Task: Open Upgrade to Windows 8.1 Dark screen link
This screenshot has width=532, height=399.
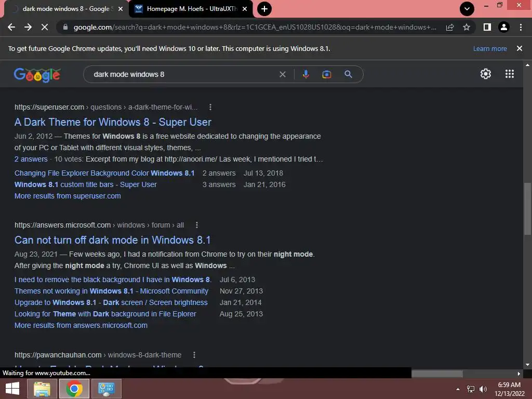Action: (111, 303)
